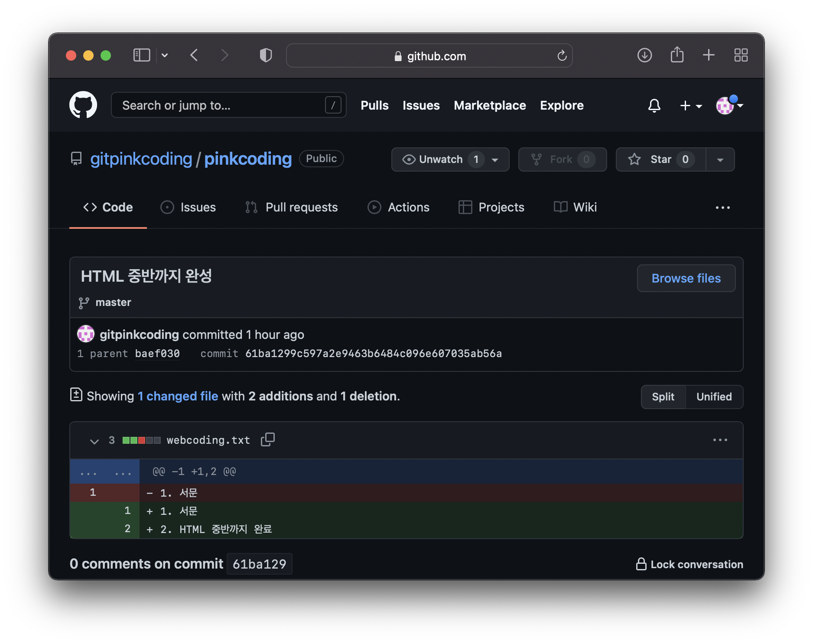Click the gitpinkcoding commit author avatar
Viewport: 813px width, 644px height.
tap(86, 334)
